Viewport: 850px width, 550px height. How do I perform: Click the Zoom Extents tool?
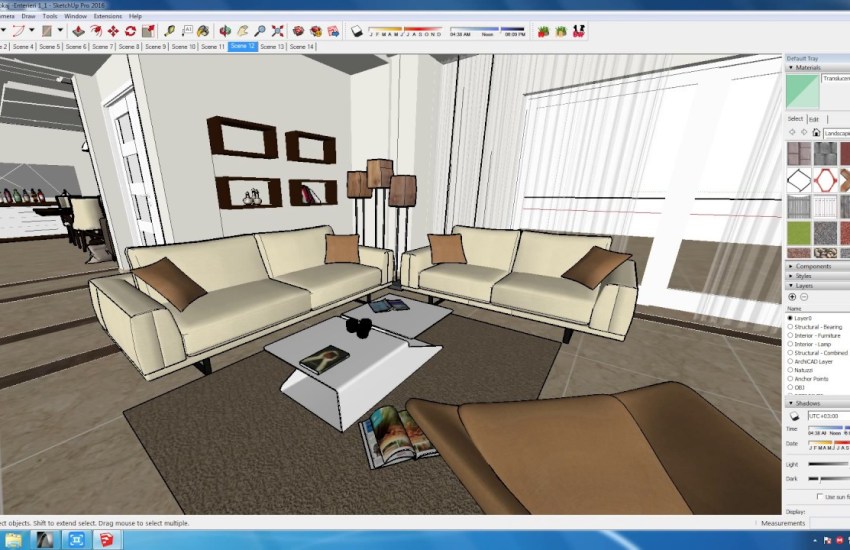278,31
